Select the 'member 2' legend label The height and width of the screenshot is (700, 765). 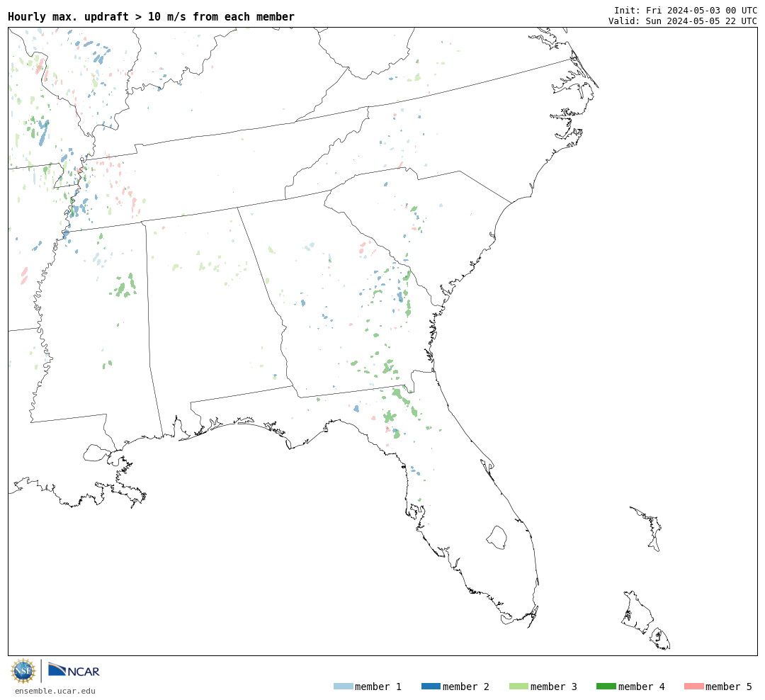coord(466,687)
